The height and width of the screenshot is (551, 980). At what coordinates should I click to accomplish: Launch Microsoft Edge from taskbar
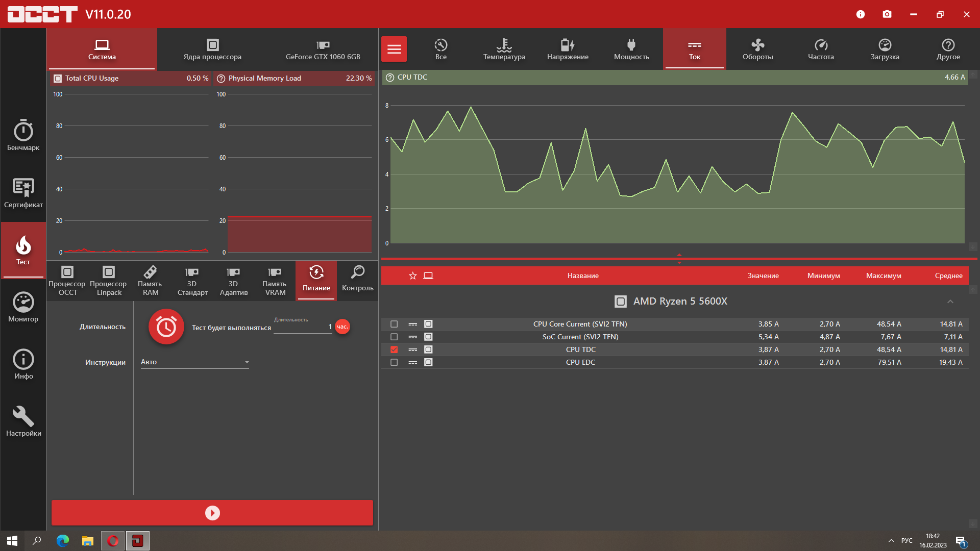point(62,541)
